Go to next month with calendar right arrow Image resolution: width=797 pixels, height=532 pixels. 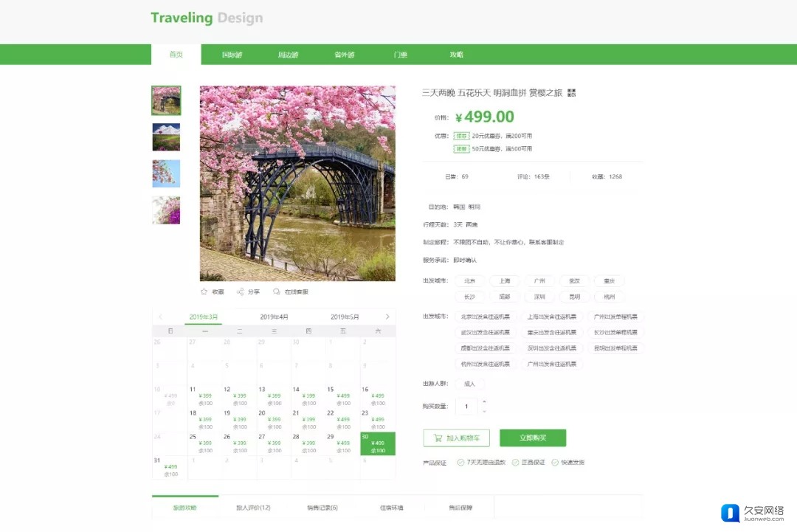(x=387, y=317)
